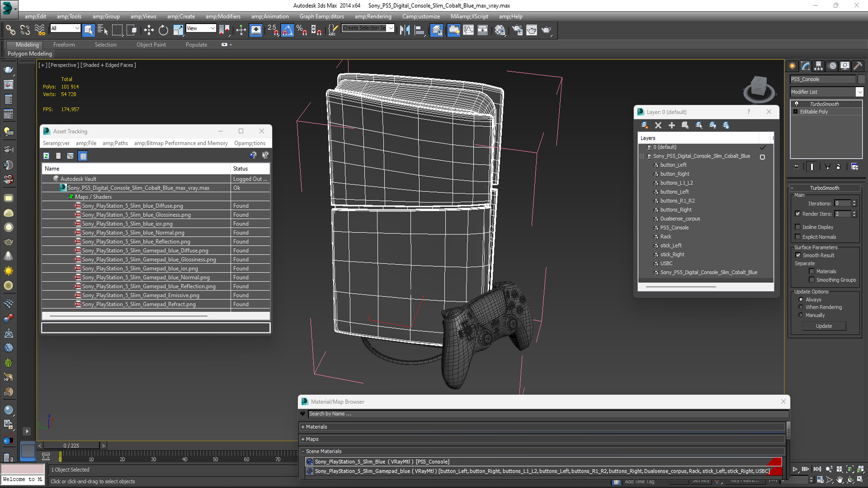Switch to the Freeform ribbon tab

pos(64,45)
